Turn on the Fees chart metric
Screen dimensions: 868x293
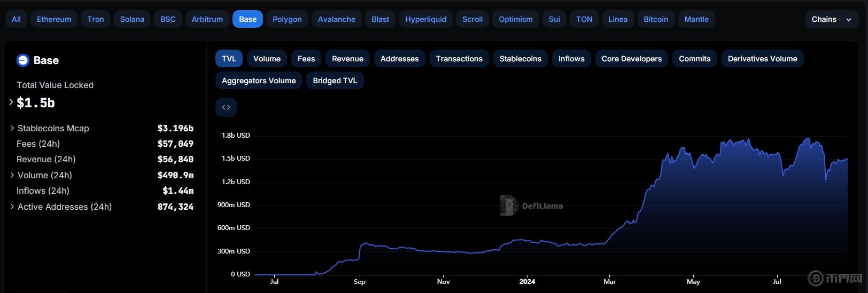click(x=306, y=59)
